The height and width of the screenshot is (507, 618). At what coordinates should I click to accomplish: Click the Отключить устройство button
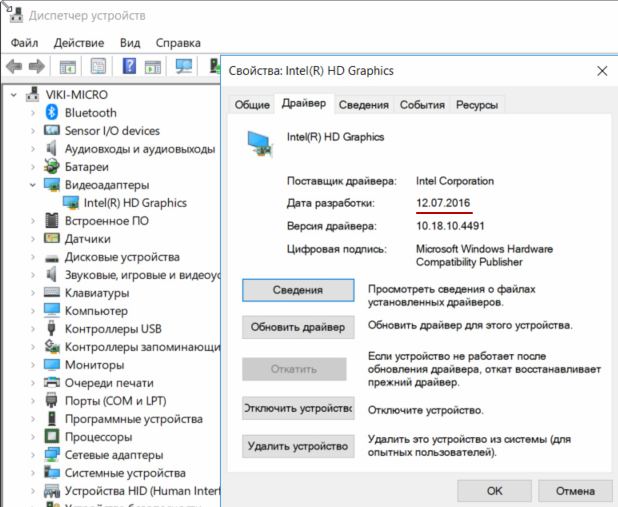coord(298,408)
